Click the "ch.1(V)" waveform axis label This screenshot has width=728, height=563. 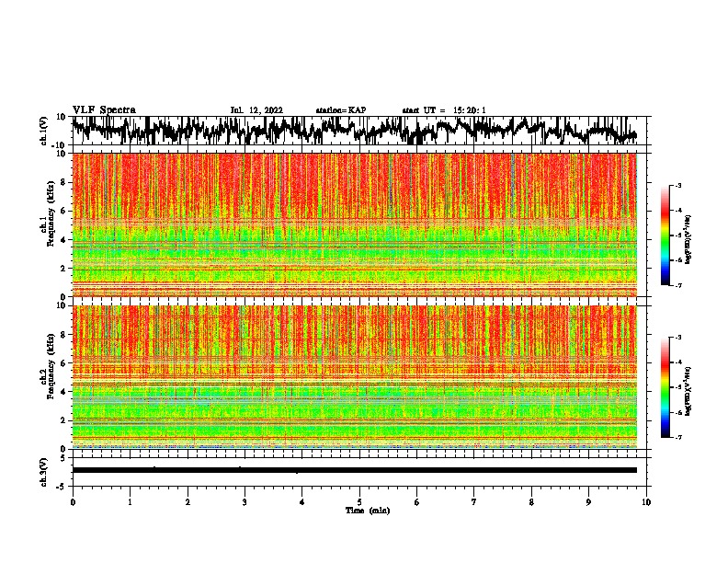[44, 131]
